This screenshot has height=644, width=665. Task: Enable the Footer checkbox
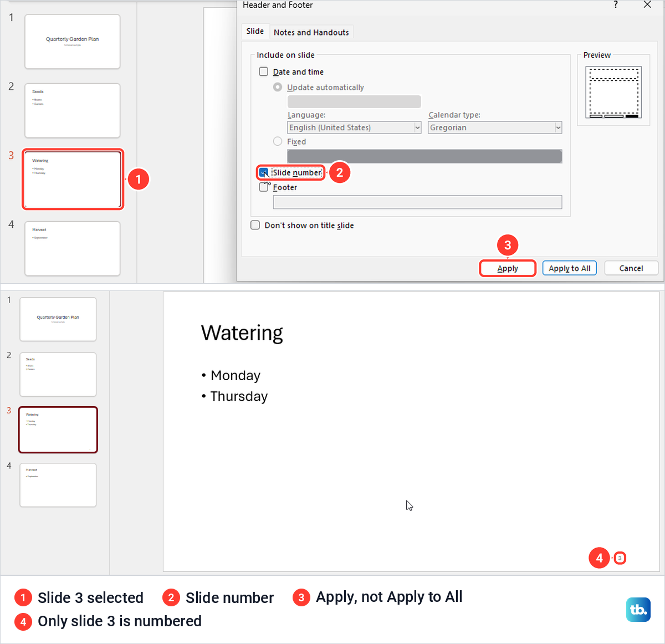[x=264, y=187]
